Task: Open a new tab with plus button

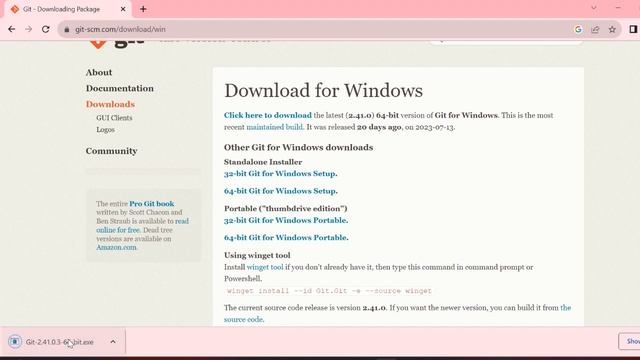Action: click(x=143, y=9)
